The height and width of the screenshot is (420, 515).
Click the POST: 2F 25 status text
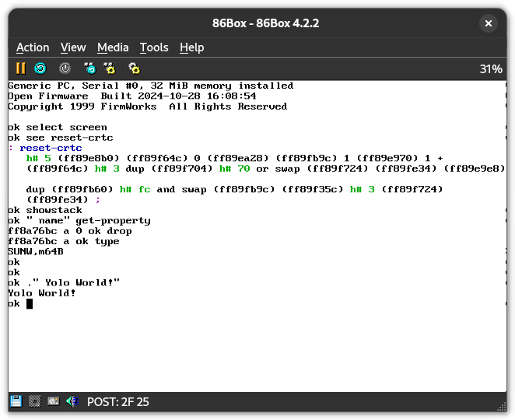(118, 401)
